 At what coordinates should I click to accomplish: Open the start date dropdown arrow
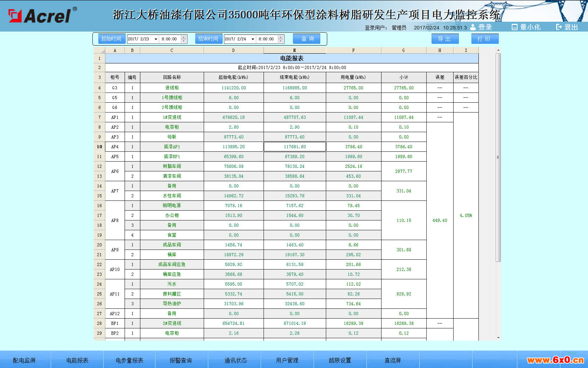tap(156, 39)
